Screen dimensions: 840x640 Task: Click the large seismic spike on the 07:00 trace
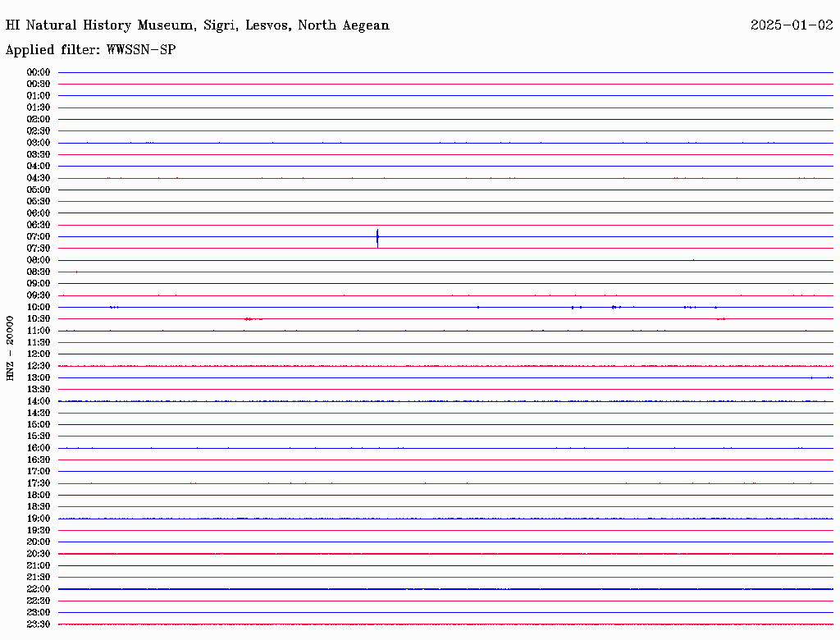pos(377,238)
